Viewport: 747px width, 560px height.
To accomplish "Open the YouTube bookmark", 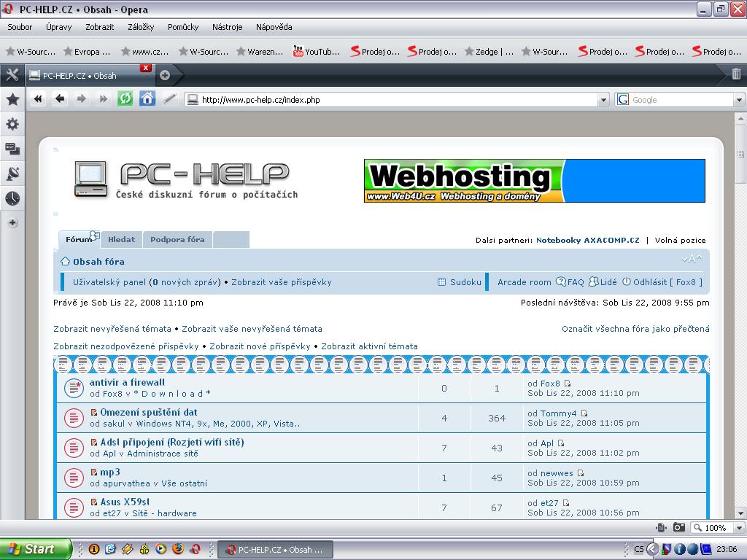I will 317,52.
